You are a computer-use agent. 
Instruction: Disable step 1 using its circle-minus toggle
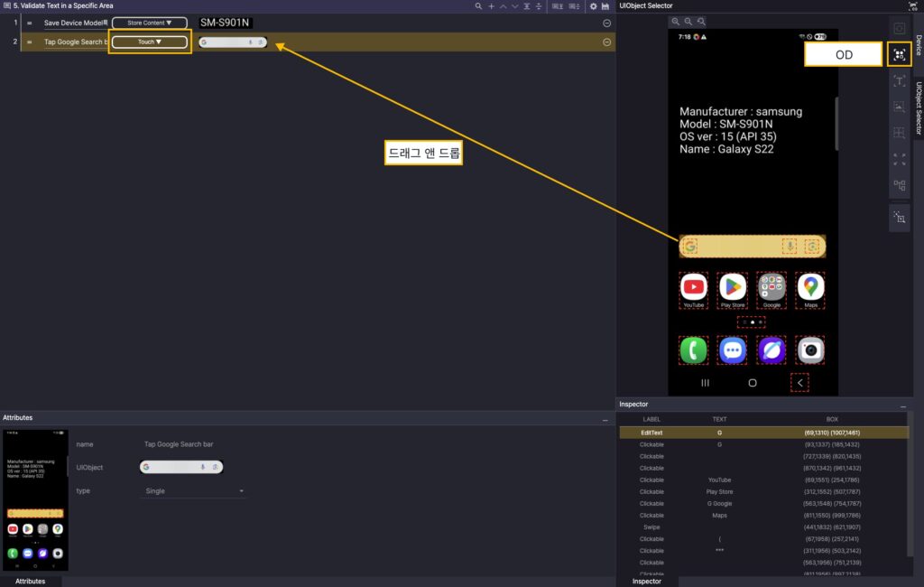pyautogui.click(x=606, y=23)
